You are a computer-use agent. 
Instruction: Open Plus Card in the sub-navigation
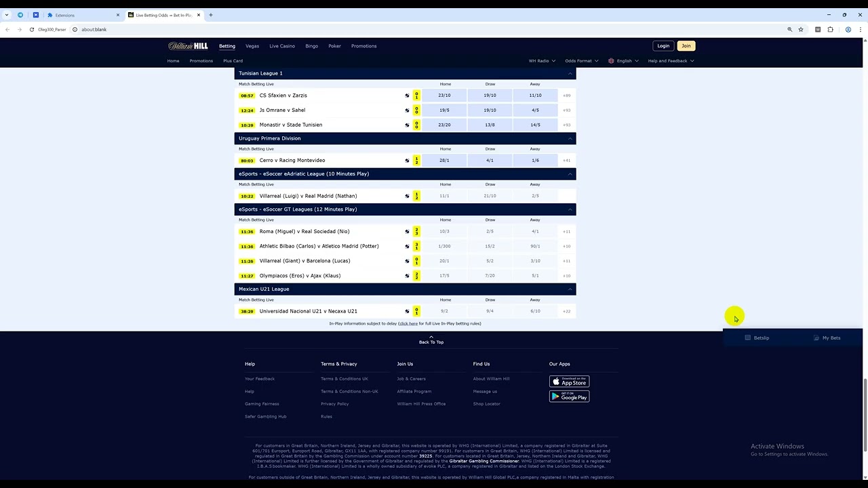(x=233, y=61)
